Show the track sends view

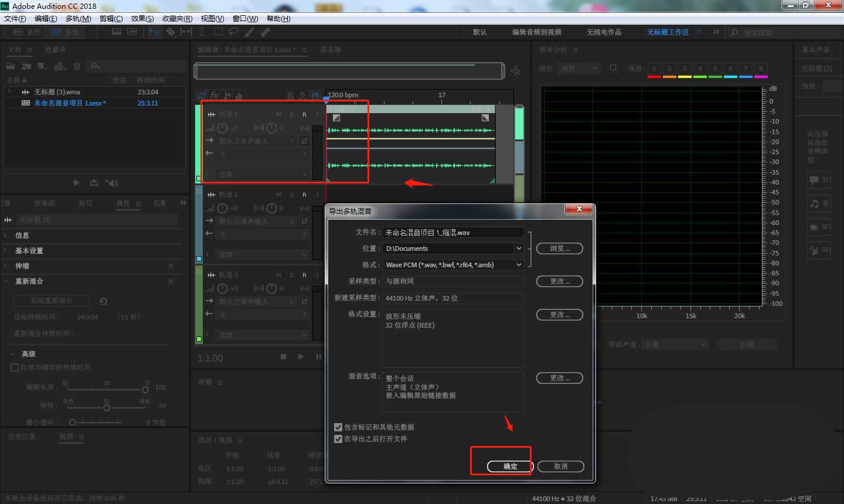click(227, 95)
